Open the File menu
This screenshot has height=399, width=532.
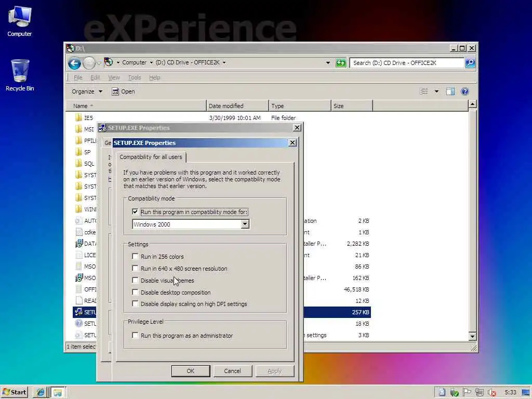click(x=78, y=77)
